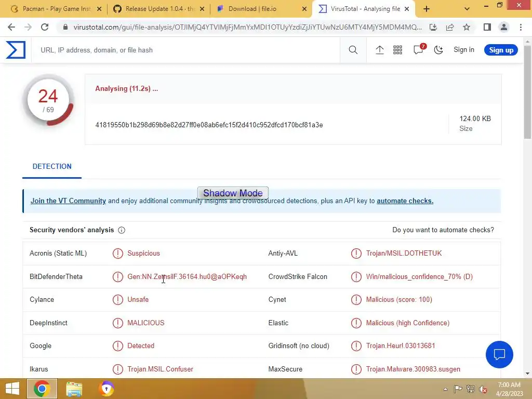Click the file hash text
Viewport: 532px width, 399px height.
(x=209, y=125)
